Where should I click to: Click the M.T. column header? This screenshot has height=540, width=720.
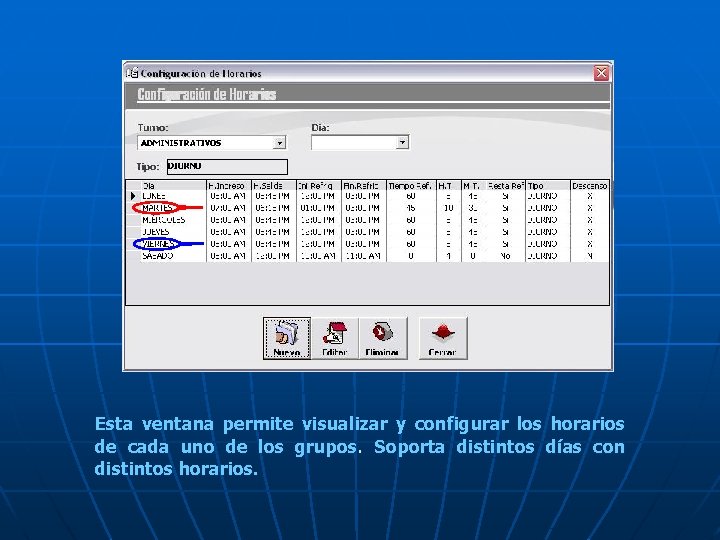pos(473,186)
